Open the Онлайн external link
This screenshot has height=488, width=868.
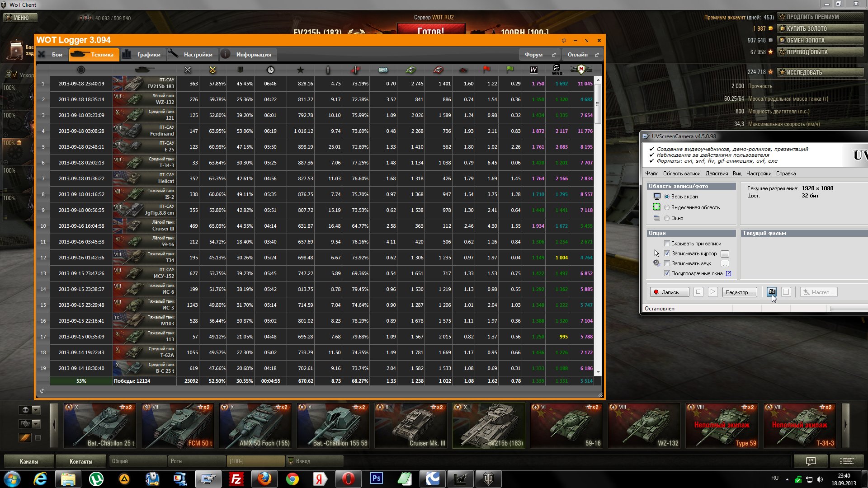point(583,55)
